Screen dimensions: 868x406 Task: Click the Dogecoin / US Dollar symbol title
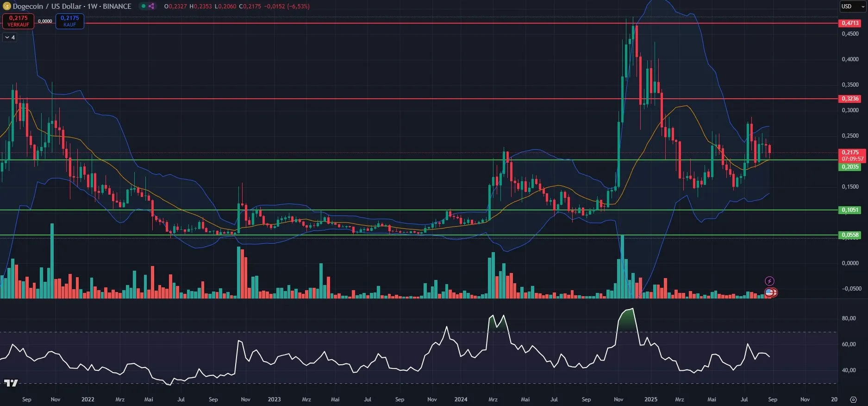(47, 6)
